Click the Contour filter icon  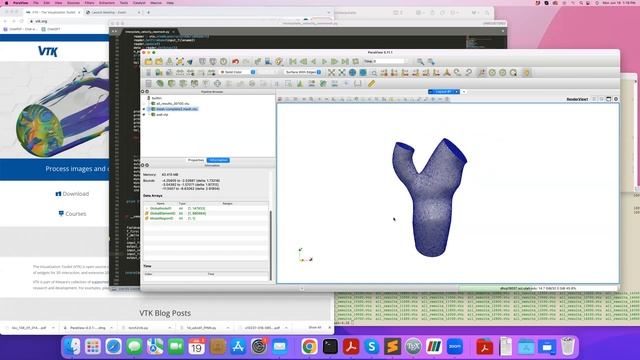(160, 84)
